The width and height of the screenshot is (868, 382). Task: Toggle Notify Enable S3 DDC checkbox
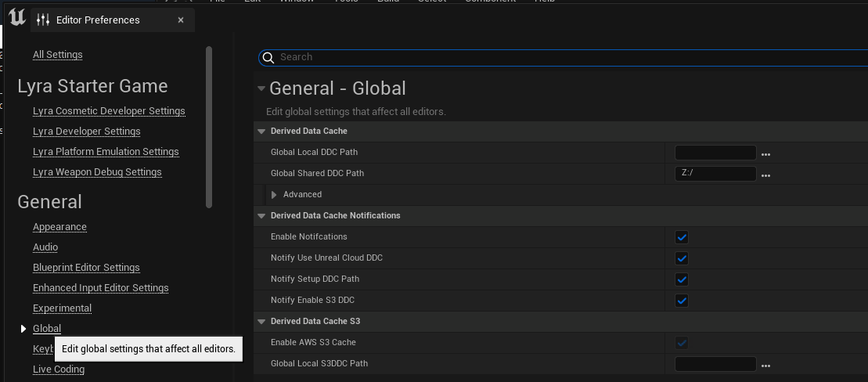click(x=682, y=301)
